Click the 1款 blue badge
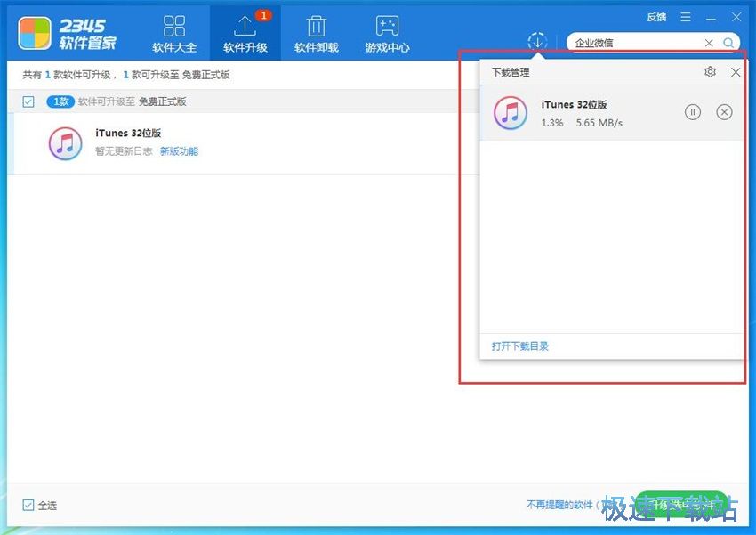The width and height of the screenshot is (756, 535). pyautogui.click(x=60, y=101)
